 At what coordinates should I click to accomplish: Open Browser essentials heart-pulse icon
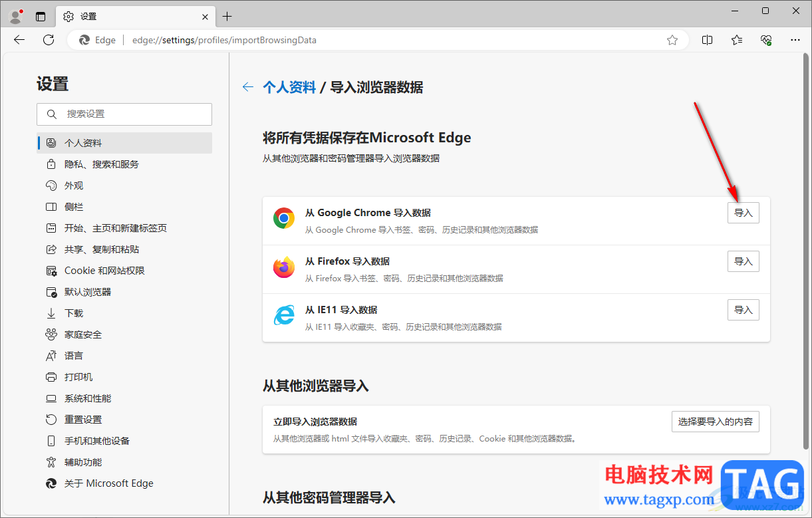(765, 40)
